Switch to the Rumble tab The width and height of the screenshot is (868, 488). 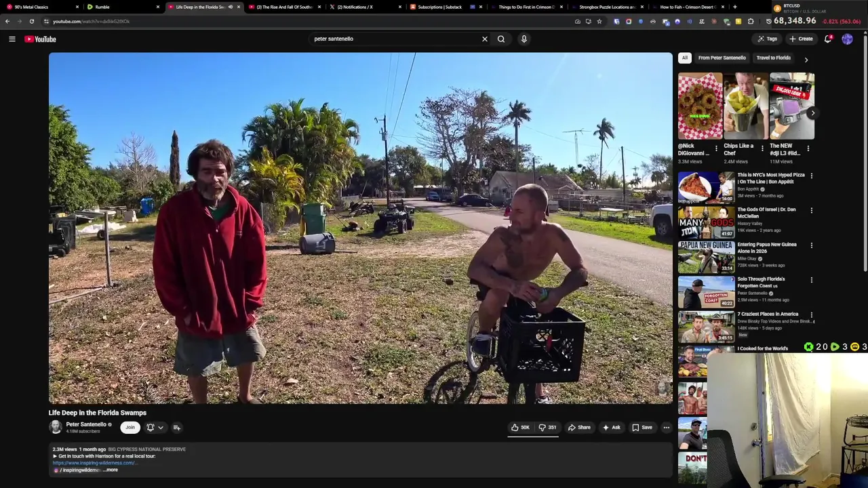point(122,7)
